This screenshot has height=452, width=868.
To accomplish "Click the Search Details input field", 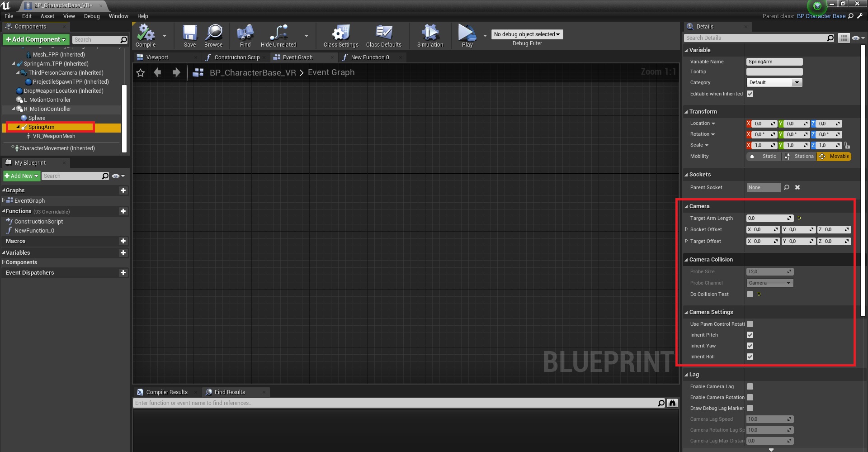I will tap(755, 38).
